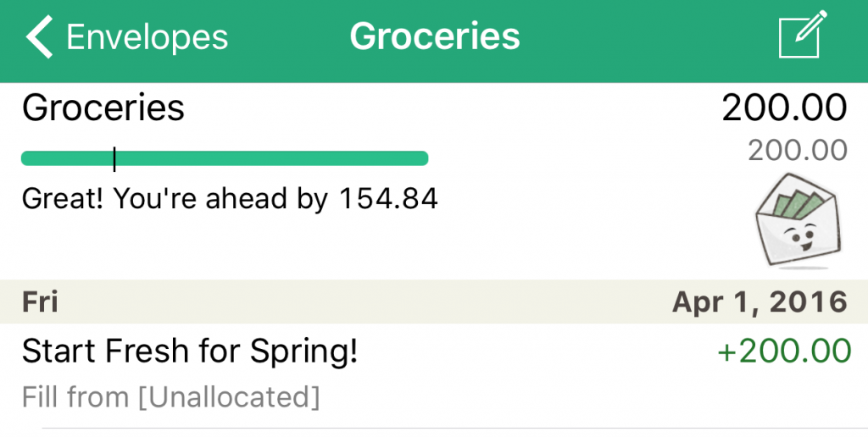Select the Fri date section header
This screenshot has height=437, width=868.
[x=434, y=302]
